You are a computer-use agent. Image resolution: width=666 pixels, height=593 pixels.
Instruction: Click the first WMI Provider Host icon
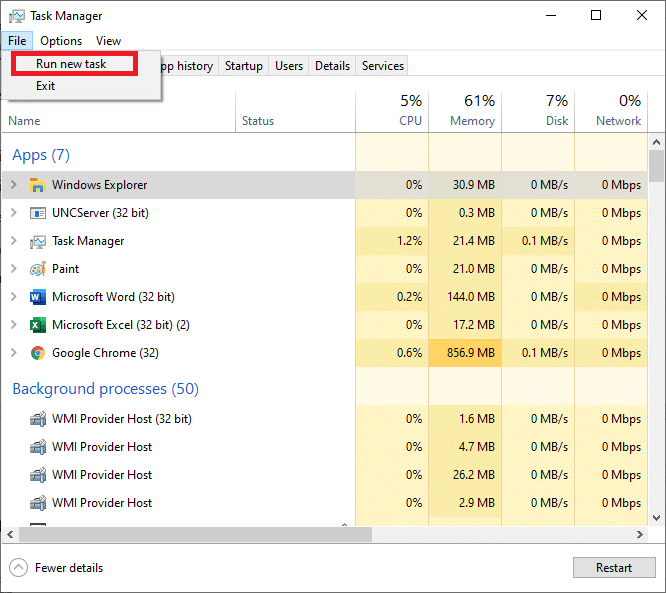click(38, 419)
